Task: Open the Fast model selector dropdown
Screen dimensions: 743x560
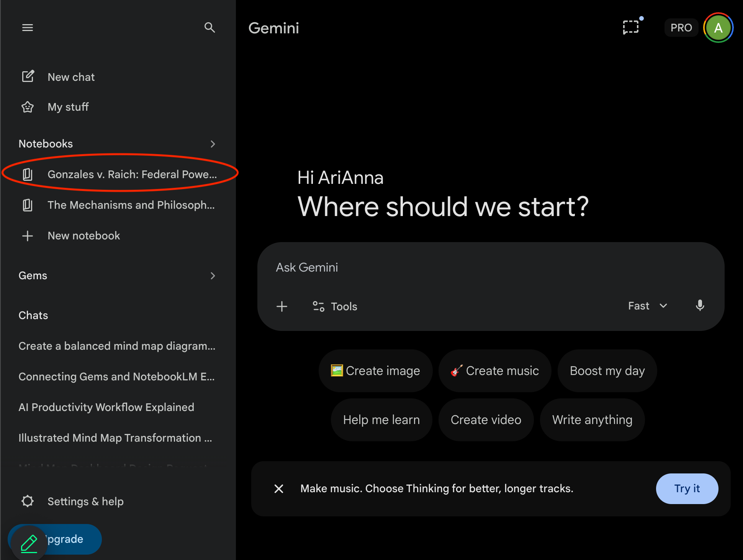Action: click(648, 306)
